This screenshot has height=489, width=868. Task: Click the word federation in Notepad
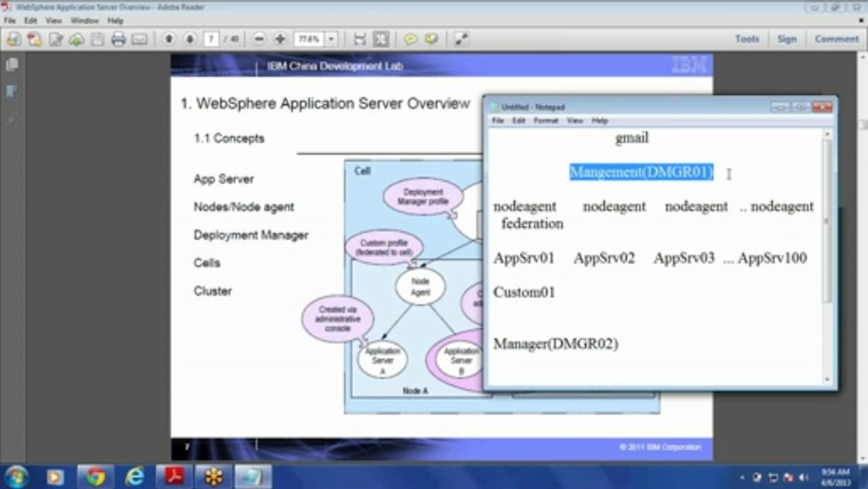pos(533,223)
